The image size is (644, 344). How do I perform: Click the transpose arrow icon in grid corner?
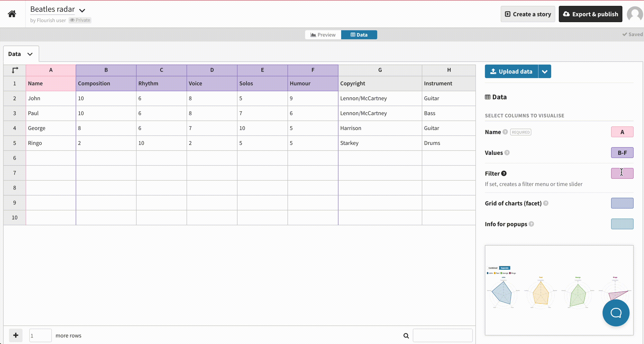[x=15, y=70]
